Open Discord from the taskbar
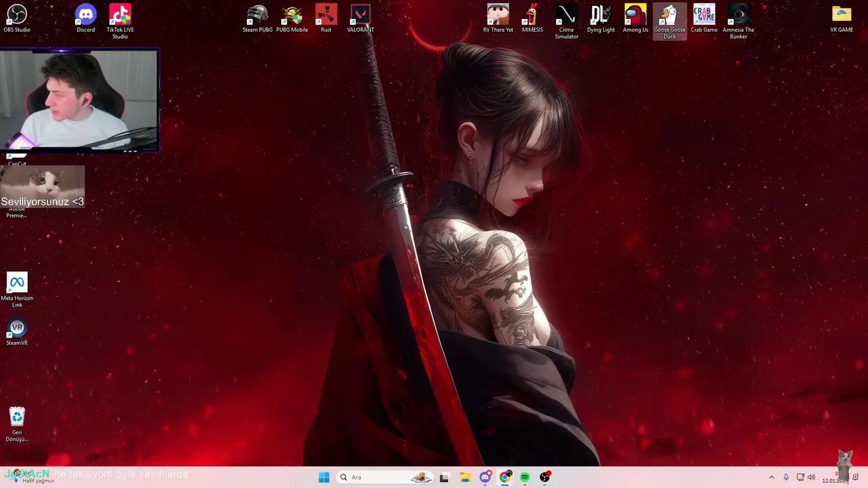The image size is (868, 488). [x=485, y=477]
